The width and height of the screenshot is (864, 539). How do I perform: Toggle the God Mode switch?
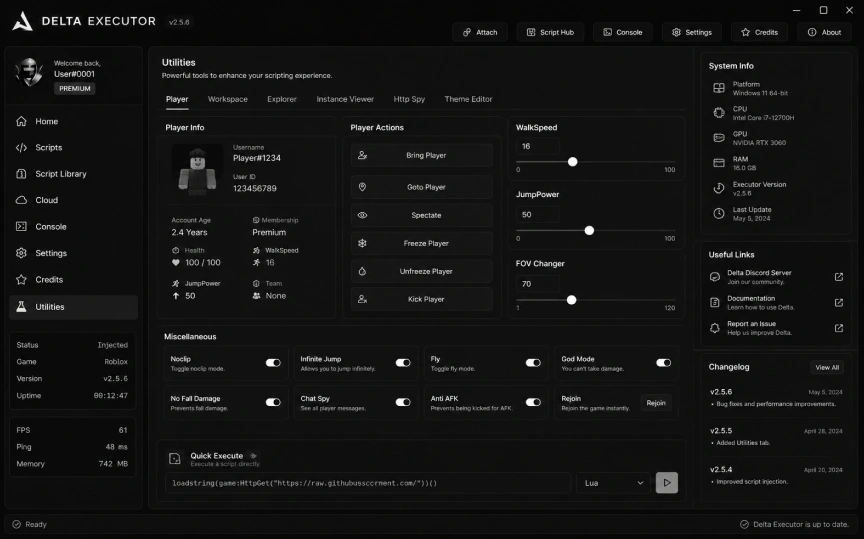click(x=663, y=363)
